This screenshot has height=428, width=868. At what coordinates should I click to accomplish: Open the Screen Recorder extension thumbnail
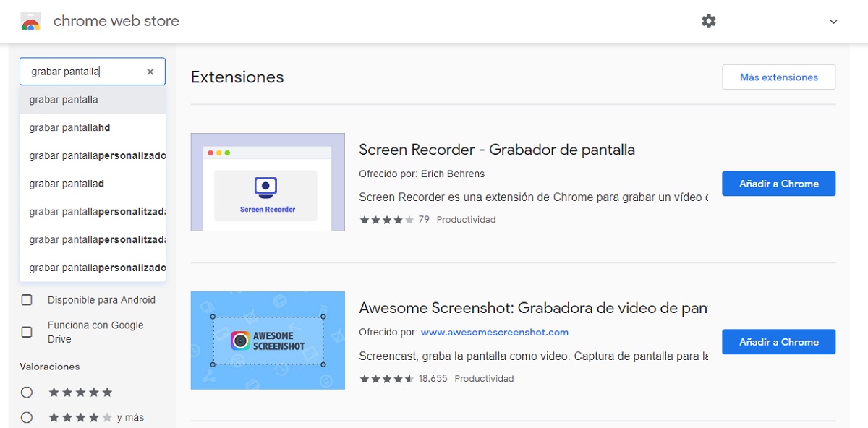[268, 182]
